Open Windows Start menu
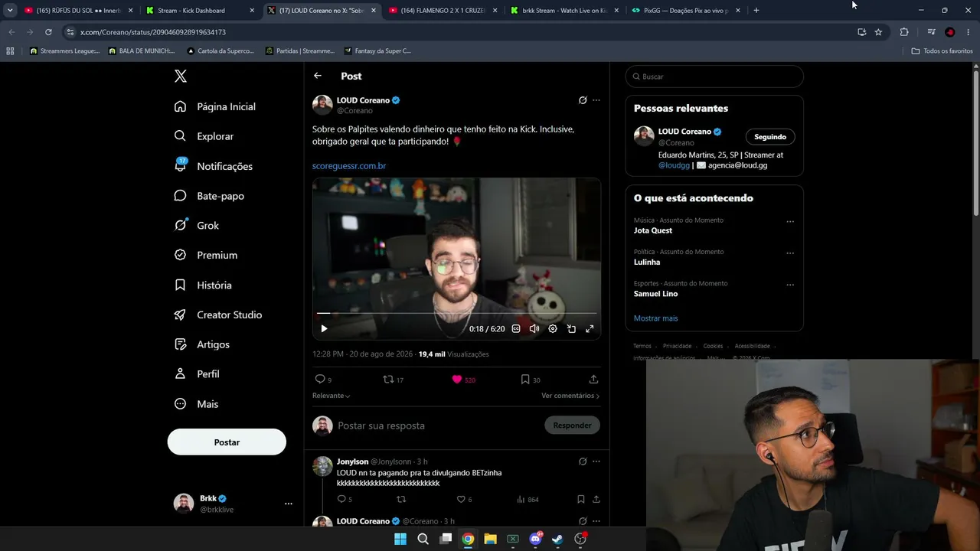Image resolution: width=980 pixels, height=551 pixels. (x=400, y=539)
